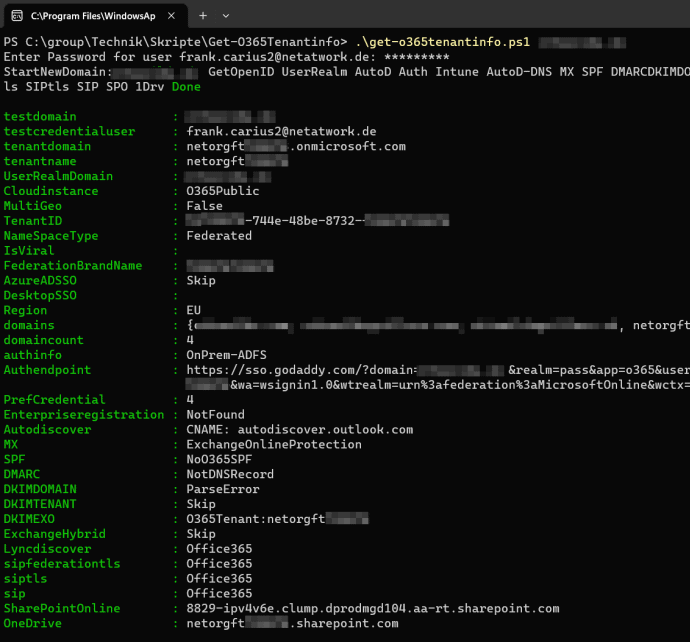Click the ExchangeHybrid label
The height and width of the screenshot is (642, 690).
55,534
